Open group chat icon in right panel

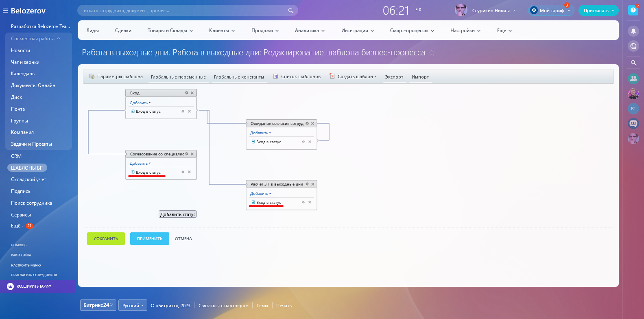633,123
